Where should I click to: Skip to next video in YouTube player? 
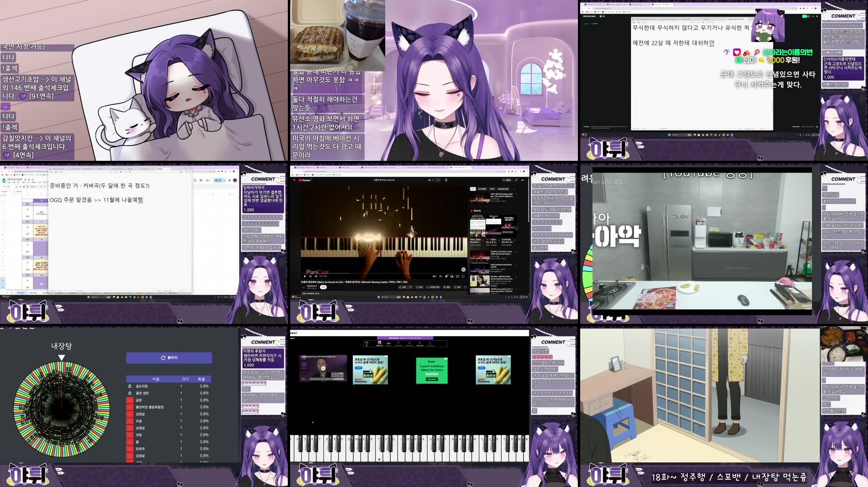(310, 276)
